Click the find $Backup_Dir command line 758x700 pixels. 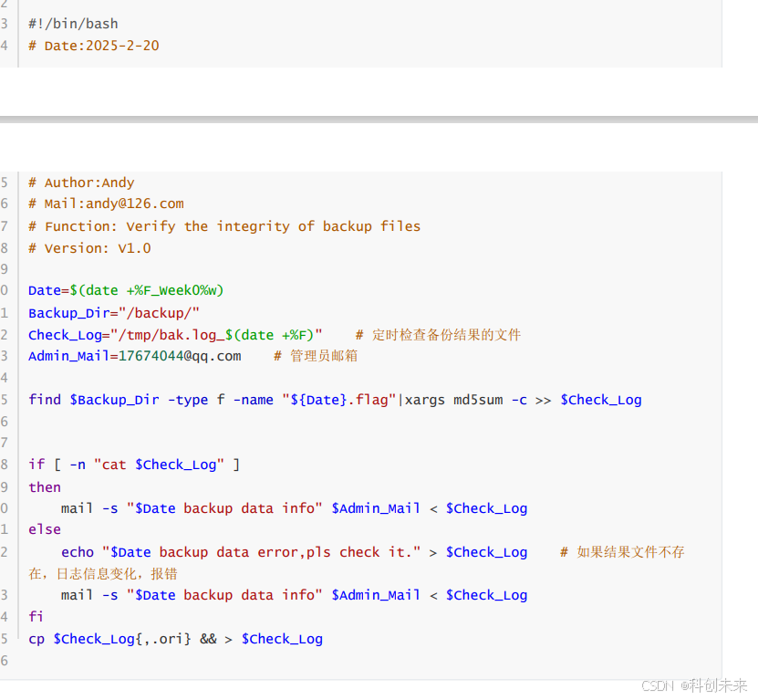(335, 400)
